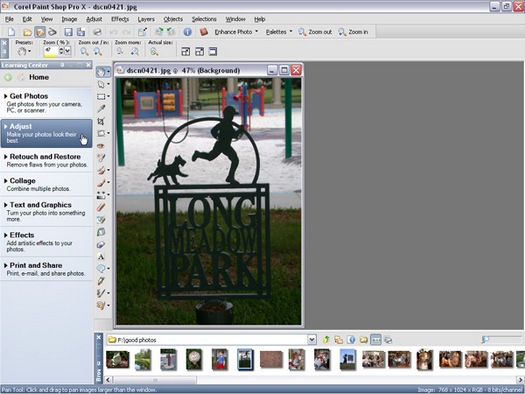
Task: Select the reddish-brown texture thumbnail
Action: point(271,359)
